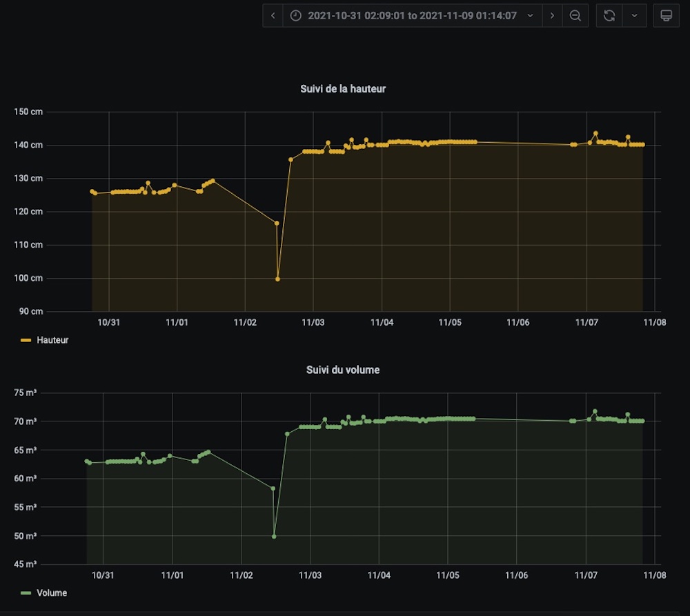Click the 11/06 label on volume chart
This screenshot has height=616, width=690.
pos(516,575)
